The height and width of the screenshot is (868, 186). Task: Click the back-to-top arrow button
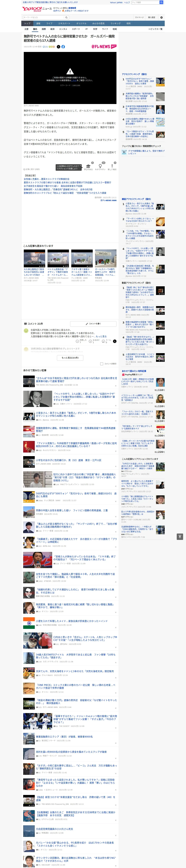[x=180, y=536]
